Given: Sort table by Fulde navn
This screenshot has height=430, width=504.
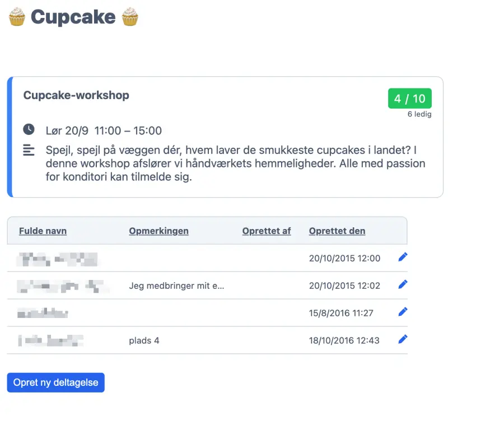Looking at the screenshot, I should pos(43,231).
